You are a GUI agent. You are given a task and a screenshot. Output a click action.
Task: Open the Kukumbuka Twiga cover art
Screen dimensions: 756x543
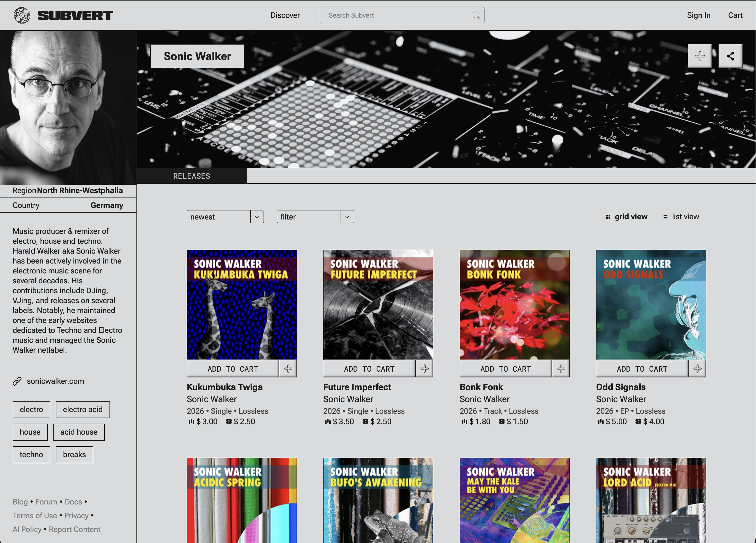(x=242, y=305)
